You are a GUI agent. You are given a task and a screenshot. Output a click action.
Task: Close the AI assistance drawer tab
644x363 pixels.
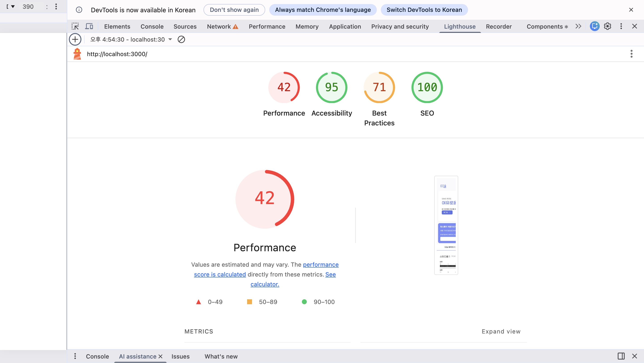pos(161,356)
